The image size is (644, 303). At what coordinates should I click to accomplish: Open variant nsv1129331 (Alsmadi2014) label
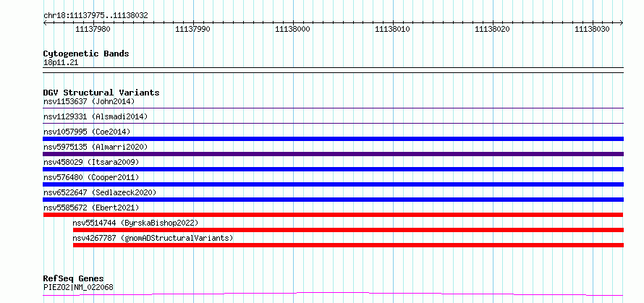point(96,116)
